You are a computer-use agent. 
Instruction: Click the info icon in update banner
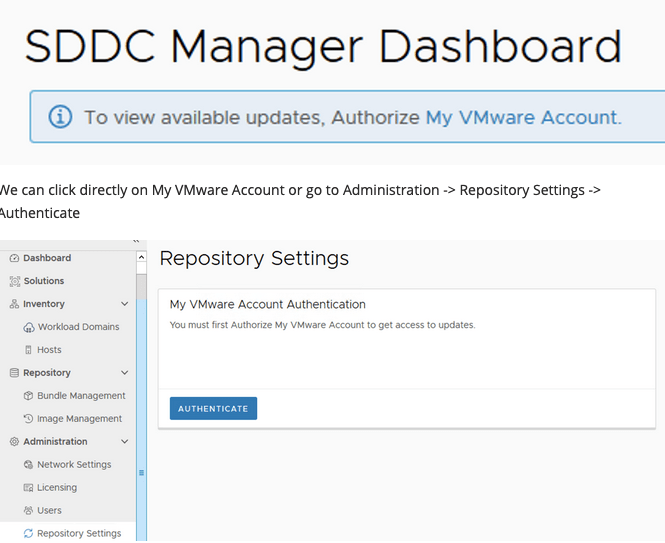(x=60, y=117)
